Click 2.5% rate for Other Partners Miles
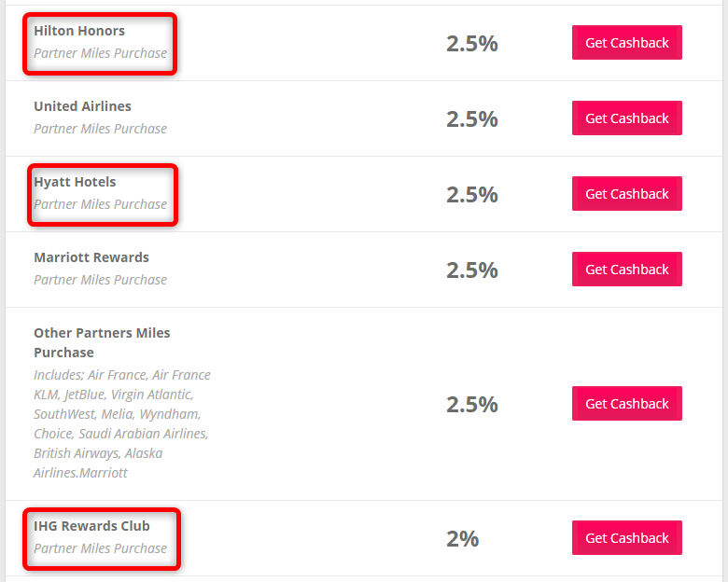This screenshot has width=728, height=582. tap(472, 404)
